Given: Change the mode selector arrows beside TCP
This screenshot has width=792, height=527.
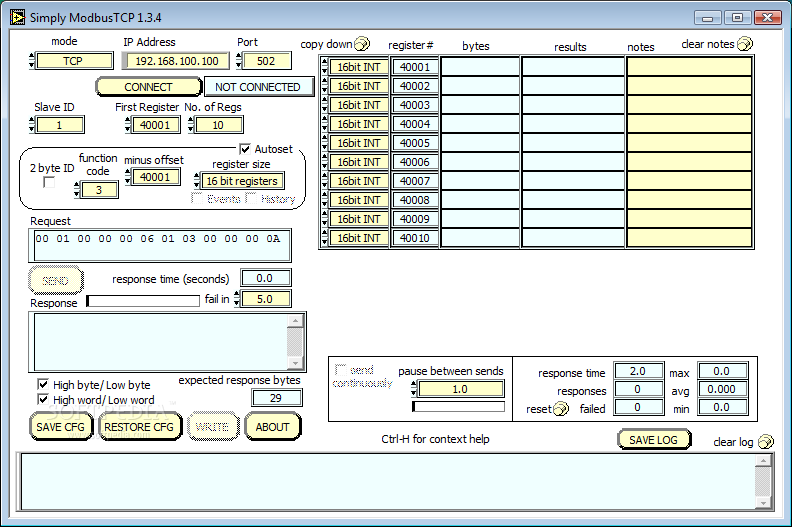Looking at the screenshot, I should [32, 61].
